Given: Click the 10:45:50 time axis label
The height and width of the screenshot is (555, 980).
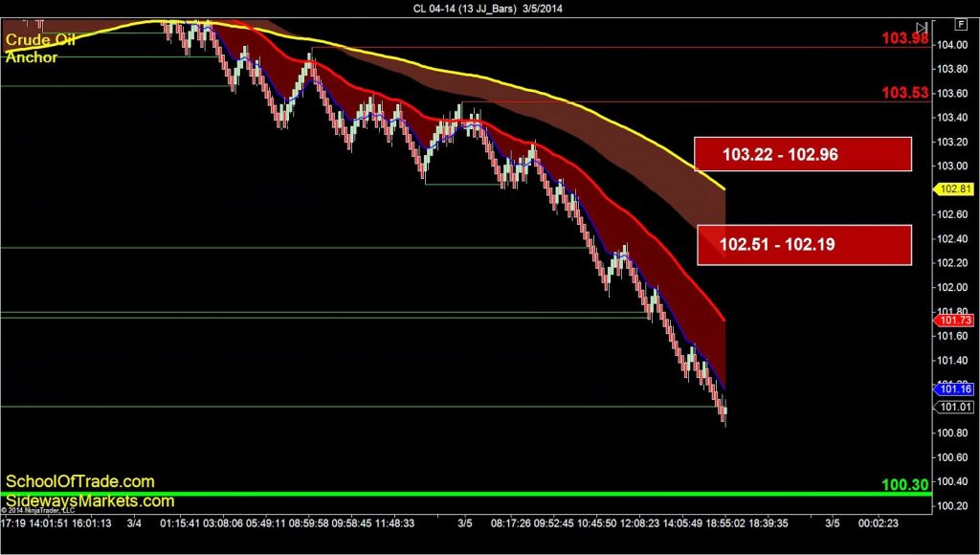Looking at the screenshot, I should (597, 522).
